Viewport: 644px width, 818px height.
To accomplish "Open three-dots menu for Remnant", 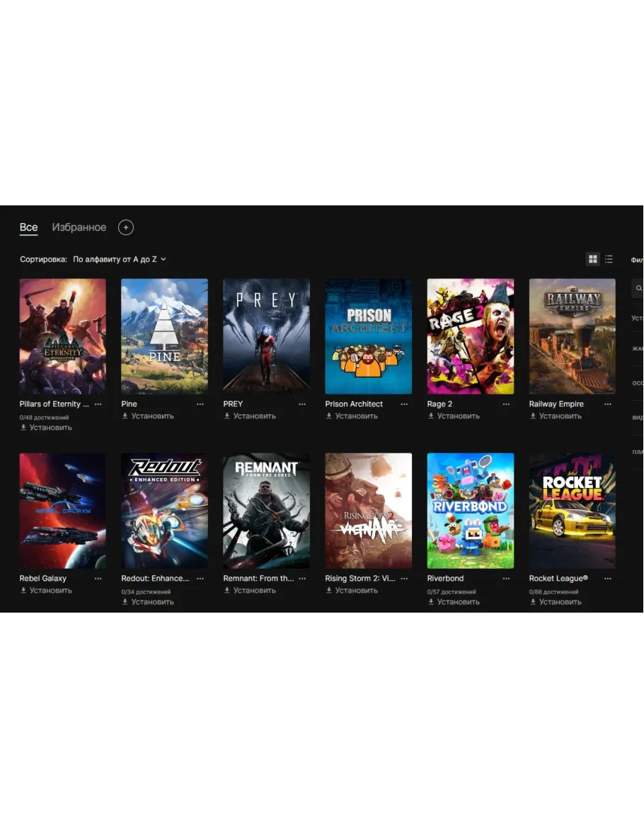I will coord(302,579).
